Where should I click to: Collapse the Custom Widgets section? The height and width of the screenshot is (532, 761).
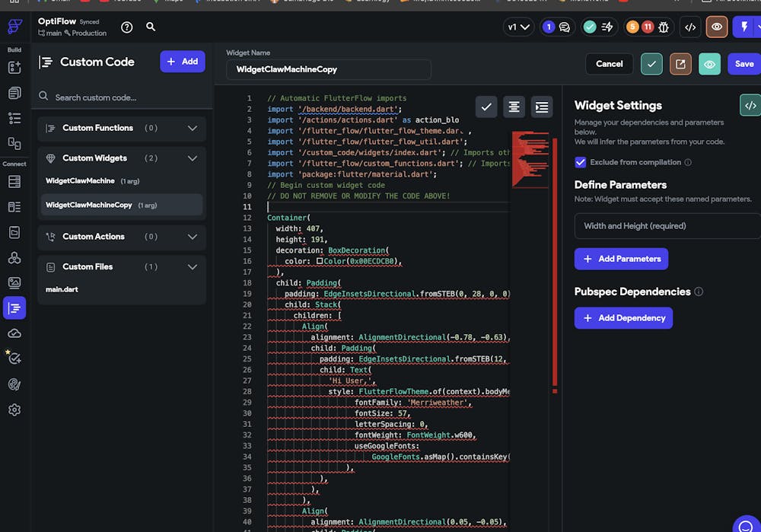(192, 158)
